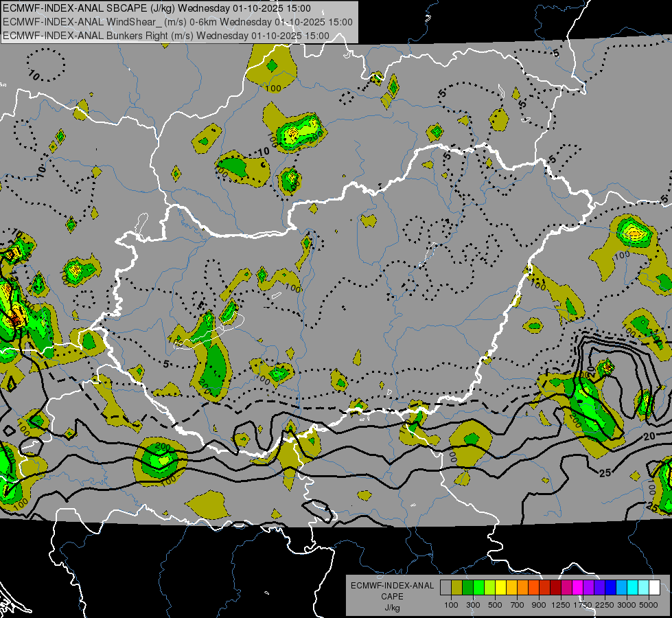Click the 300 value label in legend
This screenshot has height=618, width=672.
pos(473,605)
